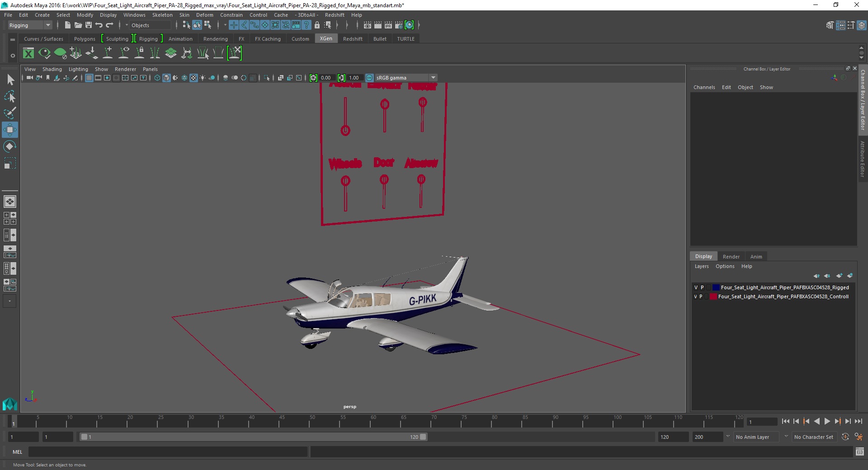Toggle visibility of the Rigged layer
868x470 pixels.
(x=696, y=287)
